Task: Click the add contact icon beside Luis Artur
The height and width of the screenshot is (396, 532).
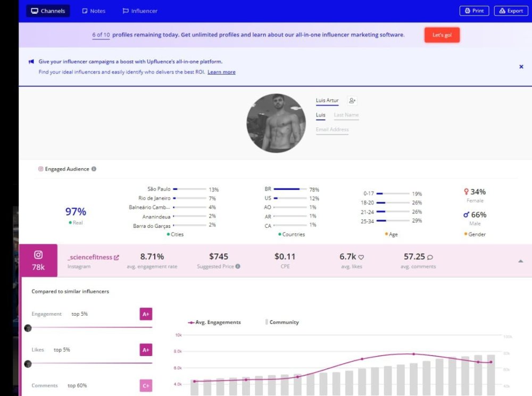Action: [352, 101]
